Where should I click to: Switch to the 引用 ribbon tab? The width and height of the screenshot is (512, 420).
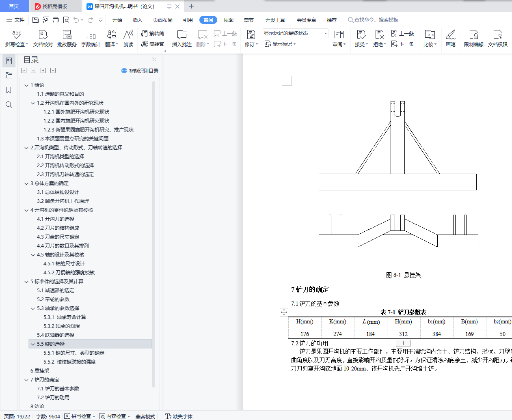pos(188,20)
